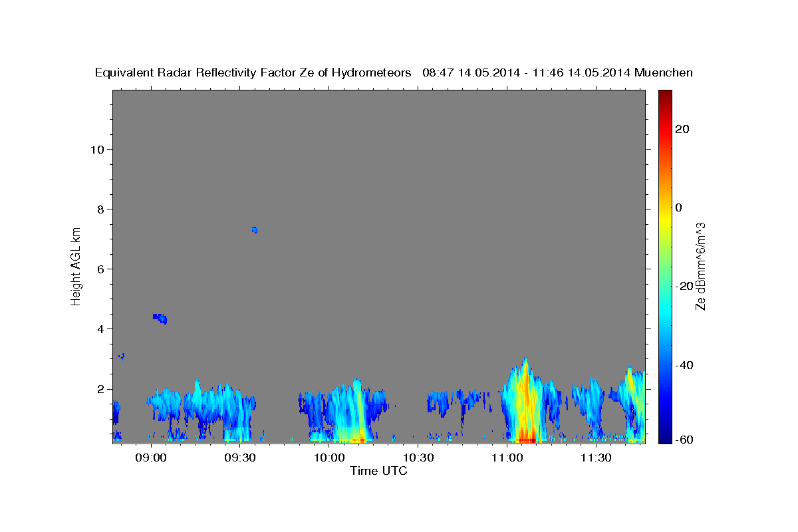Click the 10:30 time tick label
Viewport: 798px width, 532px height.
tap(418, 458)
